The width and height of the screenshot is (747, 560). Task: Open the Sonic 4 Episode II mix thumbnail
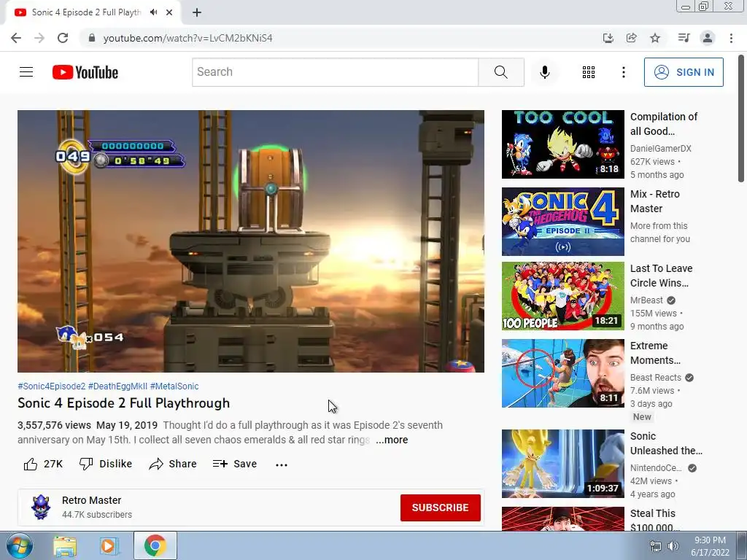[x=562, y=222]
